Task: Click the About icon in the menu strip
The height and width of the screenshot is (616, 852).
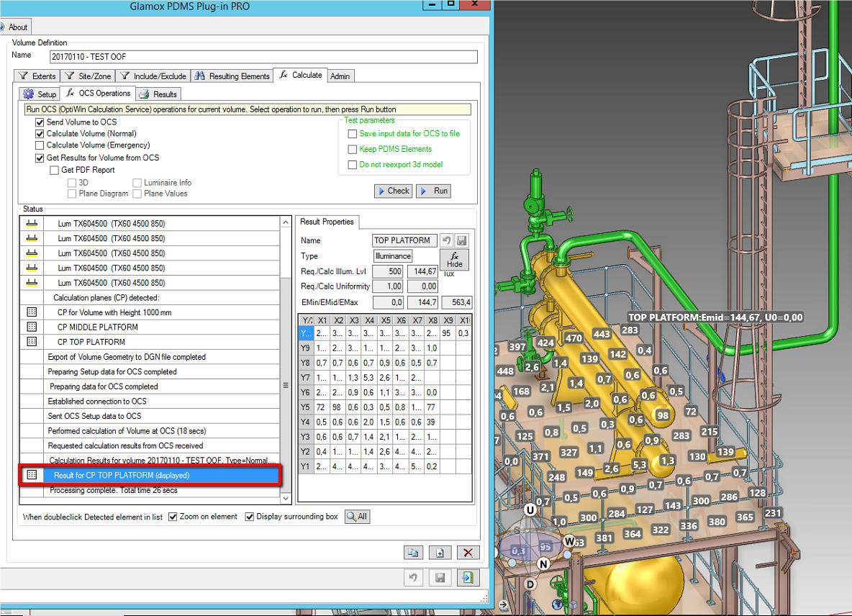Action: 2,27
